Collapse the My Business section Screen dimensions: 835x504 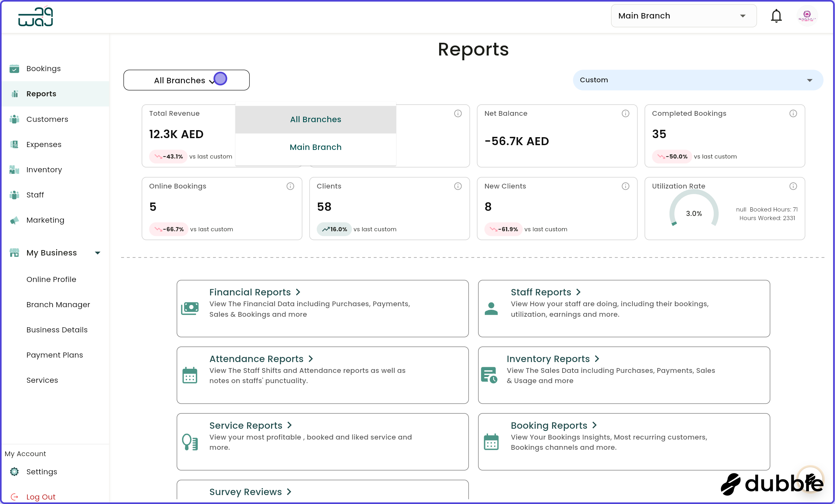coord(98,253)
